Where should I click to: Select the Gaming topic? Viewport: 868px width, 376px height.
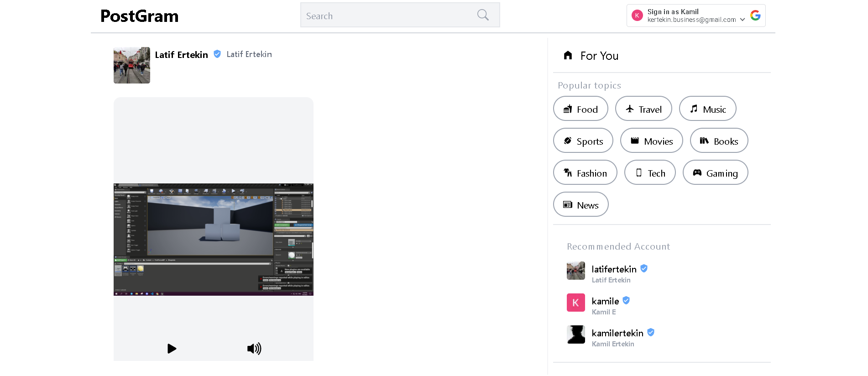716,172
